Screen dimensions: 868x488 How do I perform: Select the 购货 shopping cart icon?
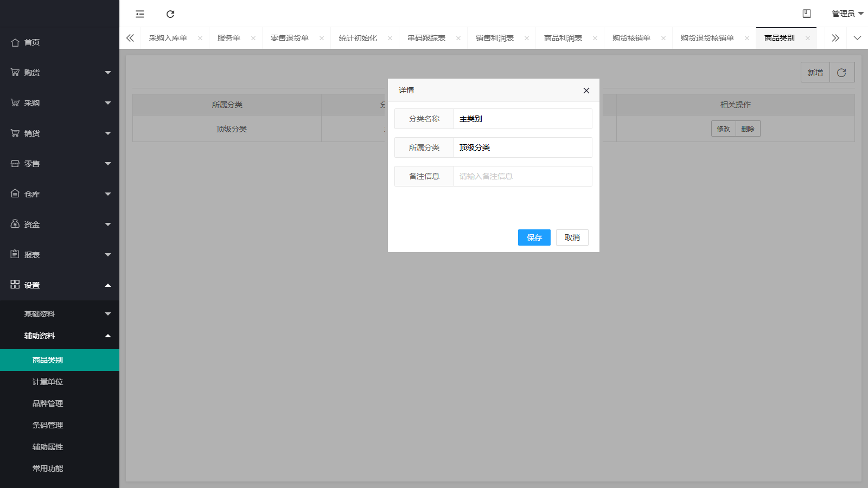(15, 72)
